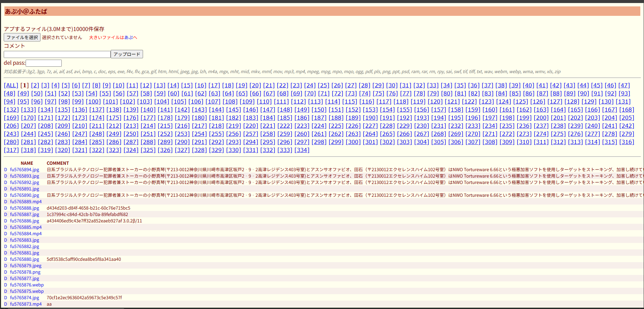Open video file fu5765889.mp4
644x309 pixels.
pyautogui.click(x=26, y=202)
